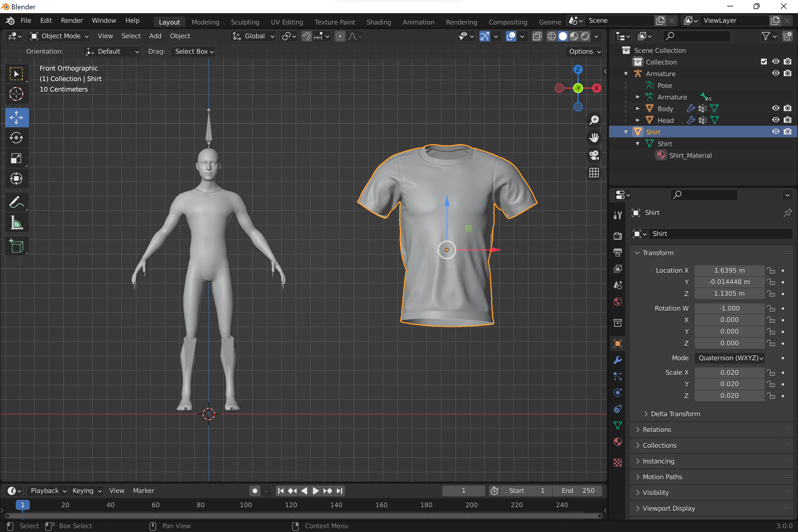Image resolution: width=798 pixels, height=532 pixels.
Task: Select the Measure tool
Action: tap(17, 223)
